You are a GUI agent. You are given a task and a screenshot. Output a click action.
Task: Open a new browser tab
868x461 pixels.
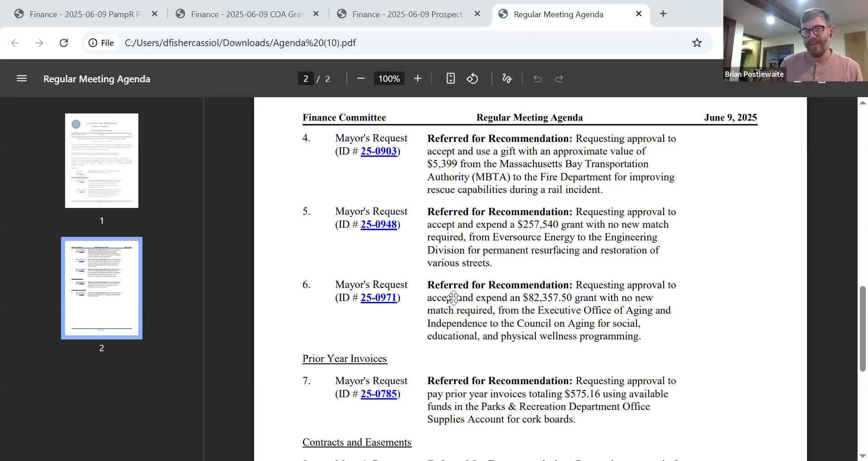click(x=663, y=14)
